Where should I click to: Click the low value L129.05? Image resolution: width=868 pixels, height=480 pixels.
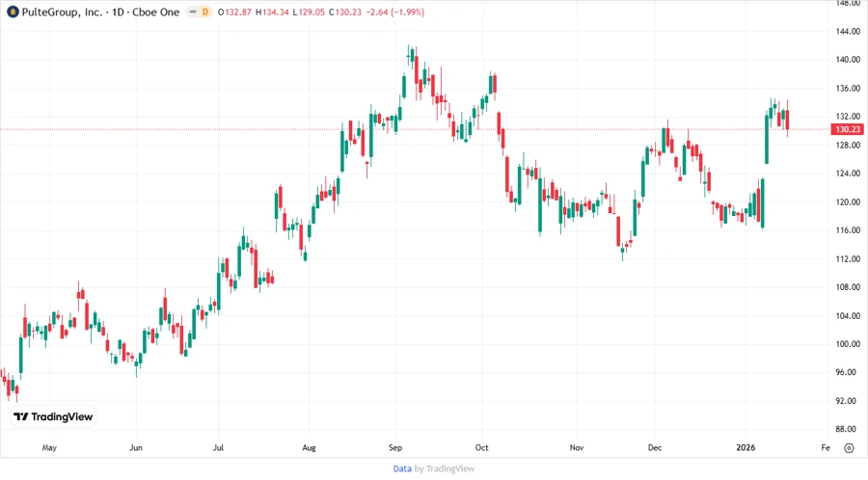[x=309, y=13]
